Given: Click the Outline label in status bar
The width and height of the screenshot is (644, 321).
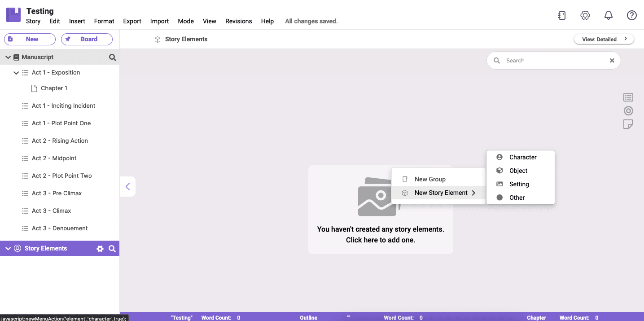Looking at the screenshot, I should [309, 317].
